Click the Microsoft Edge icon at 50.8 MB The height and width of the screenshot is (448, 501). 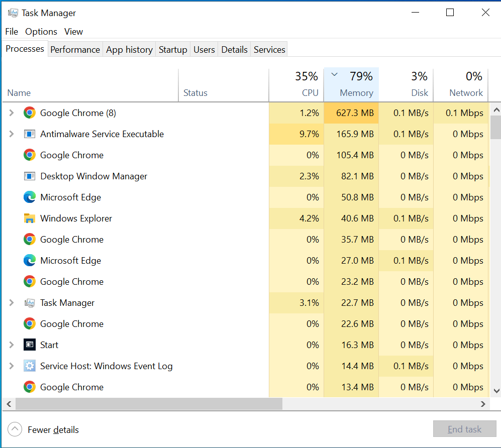[30, 197]
